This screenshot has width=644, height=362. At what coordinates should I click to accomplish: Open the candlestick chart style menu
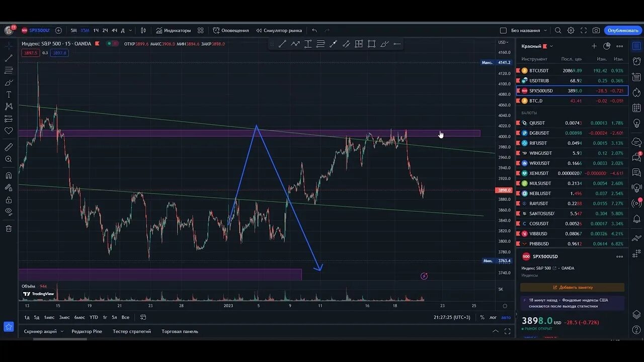coord(143,30)
